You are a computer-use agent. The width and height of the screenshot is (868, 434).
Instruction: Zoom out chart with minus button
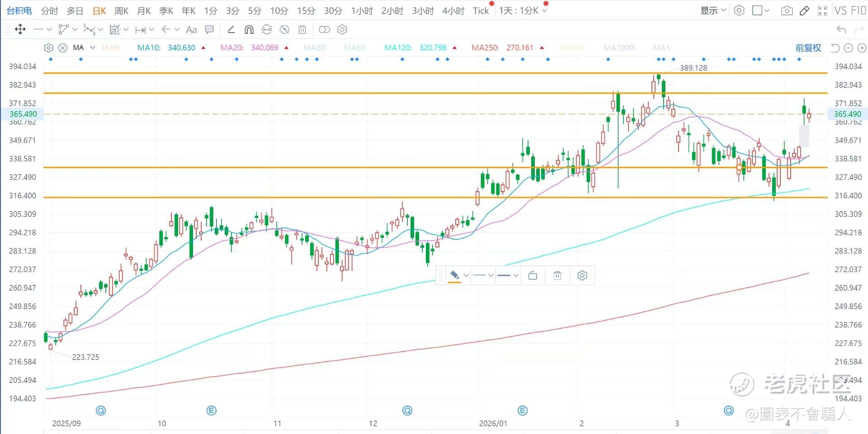[849, 48]
